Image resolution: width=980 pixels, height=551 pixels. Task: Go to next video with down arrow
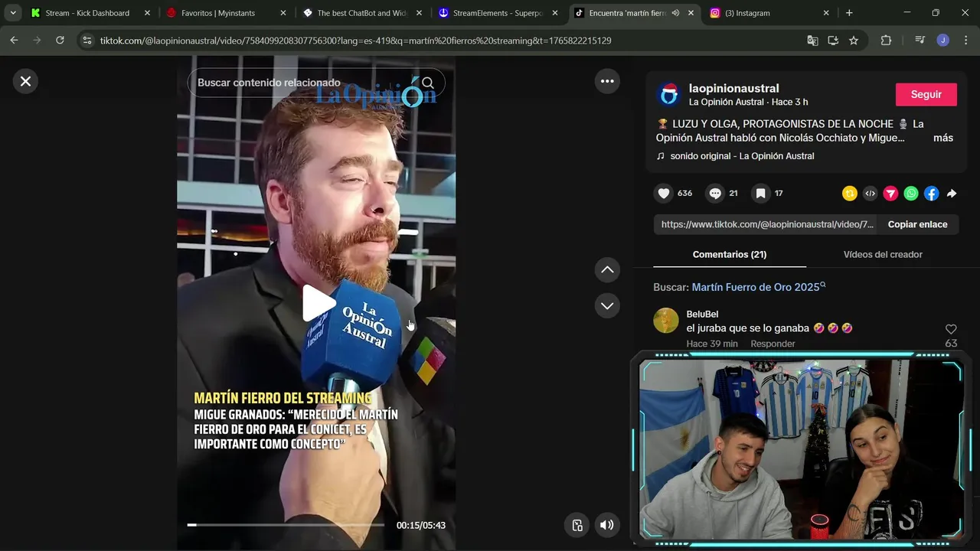pos(607,305)
